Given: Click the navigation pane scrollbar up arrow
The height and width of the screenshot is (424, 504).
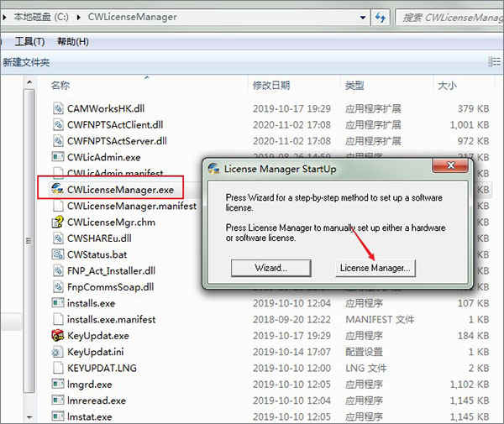Looking at the screenshot, I should click(x=29, y=83).
